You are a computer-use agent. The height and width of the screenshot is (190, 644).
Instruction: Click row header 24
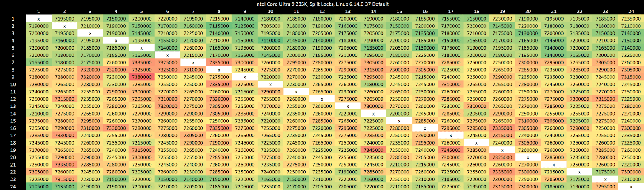tap(13, 186)
